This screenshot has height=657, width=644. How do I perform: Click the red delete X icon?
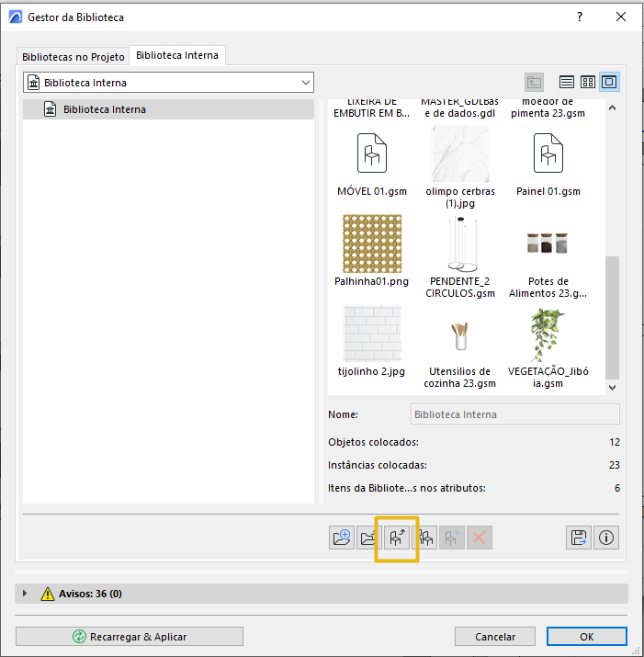[x=480, y=538]
